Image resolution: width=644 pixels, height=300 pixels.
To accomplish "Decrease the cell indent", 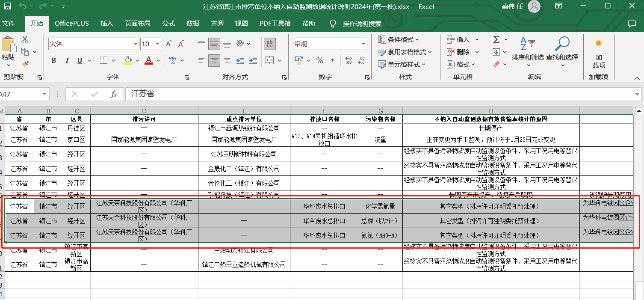I will tap(240, 60).
